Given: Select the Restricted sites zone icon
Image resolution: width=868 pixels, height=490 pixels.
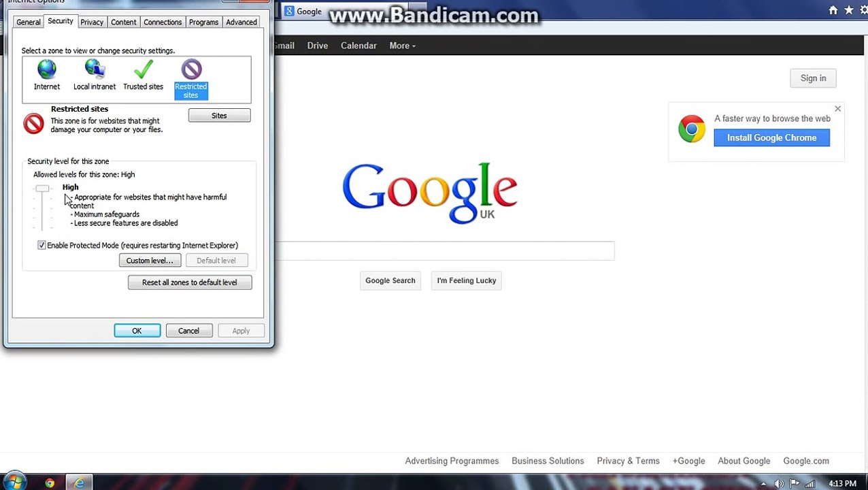Looking at the screenshot, I should pos(191,69).
